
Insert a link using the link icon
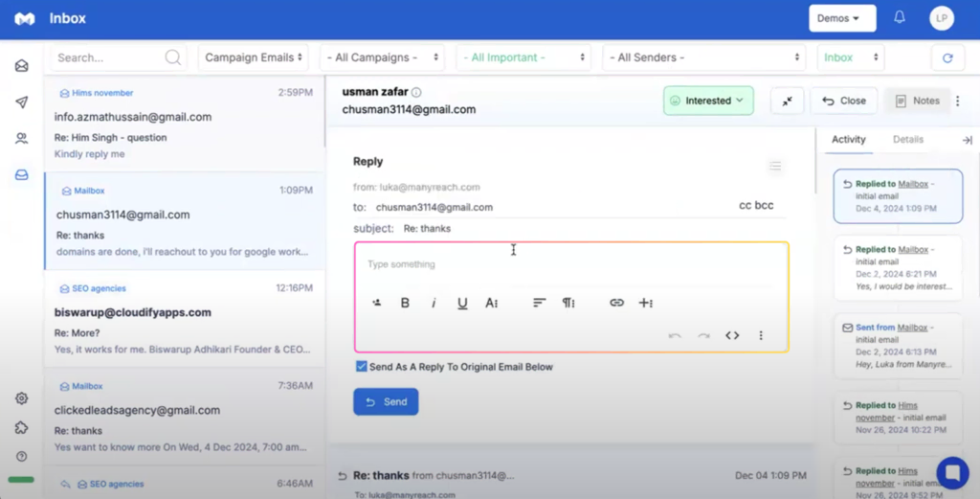[x=616, y=303]
